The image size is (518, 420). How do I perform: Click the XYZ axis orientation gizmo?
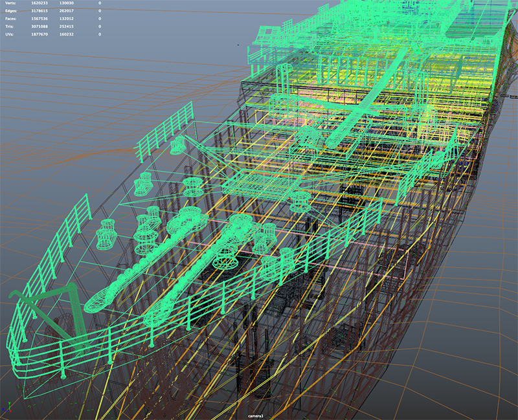pos(7,408)
